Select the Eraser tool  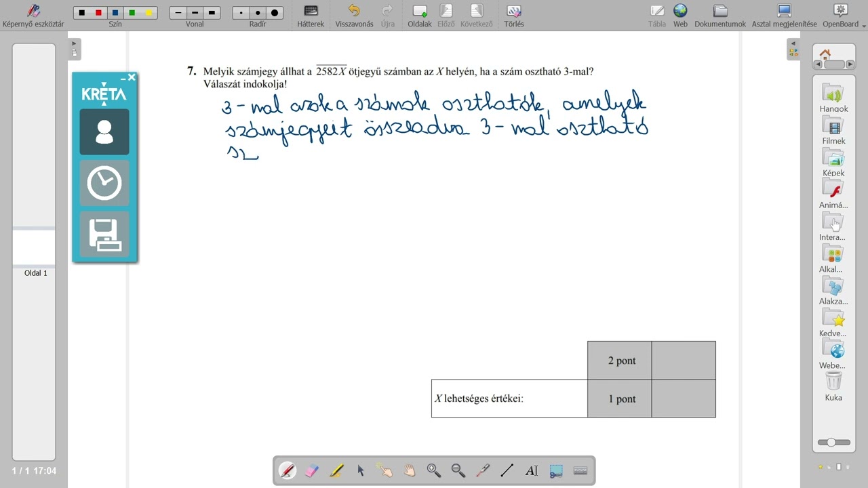click(312, 470)
